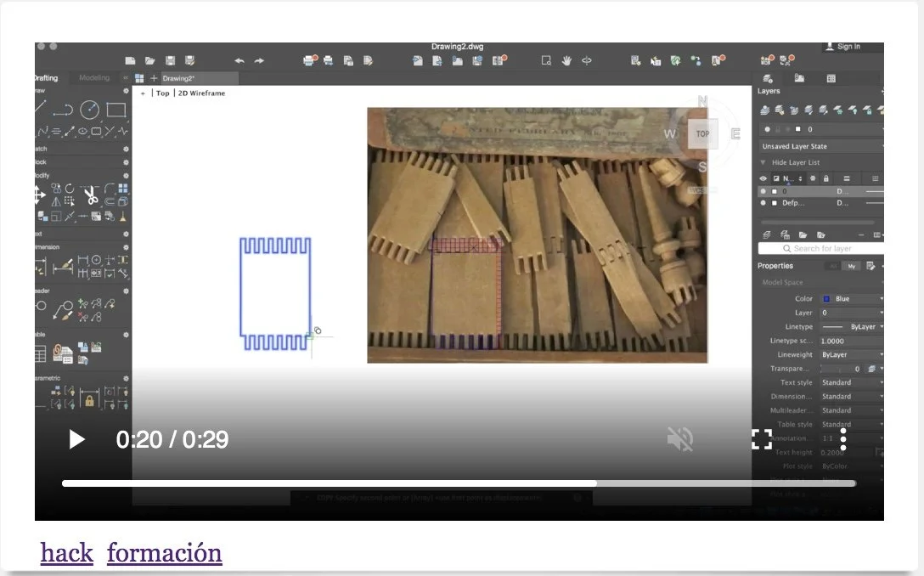The height and width of the screenshot is (576, 924).
Task: Click the Linetype scale 1.0000 field
Action: (x=852, y=341)
